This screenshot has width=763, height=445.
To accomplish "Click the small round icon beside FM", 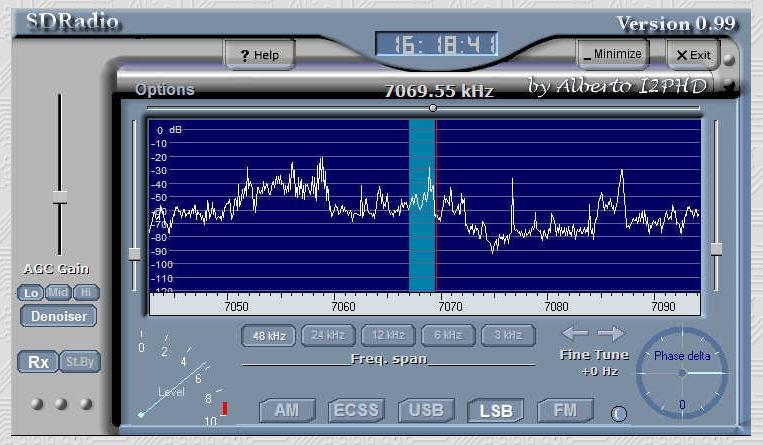I will 619,412.
